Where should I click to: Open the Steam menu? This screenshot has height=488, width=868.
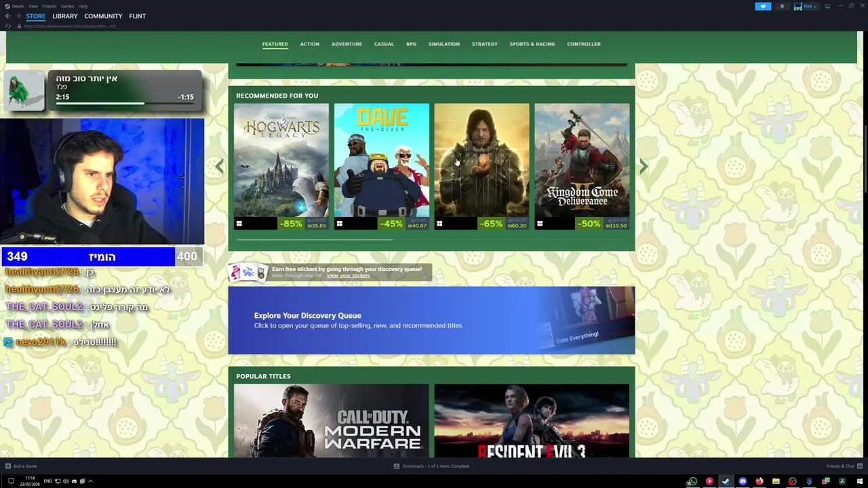18,6
